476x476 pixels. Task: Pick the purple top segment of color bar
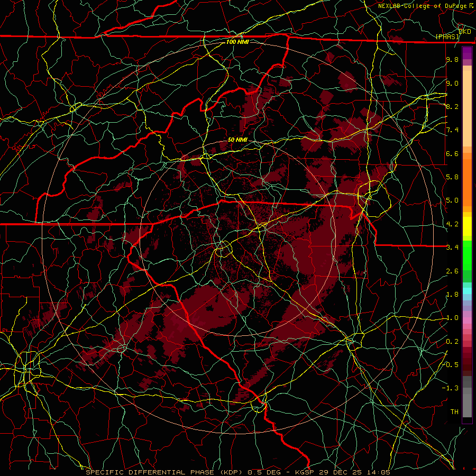click(x=467, y=53)
